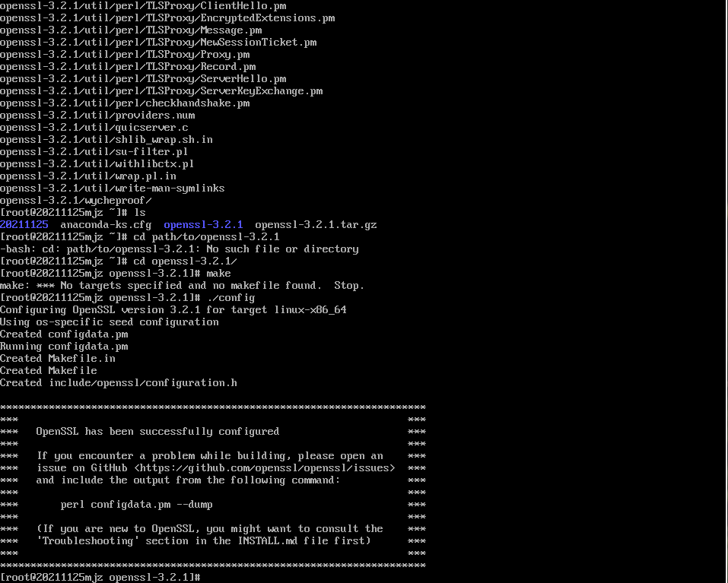Click the TLSProxy/Proxy.pm line
This screenshot has width=728, height=583.
(125, 55)
